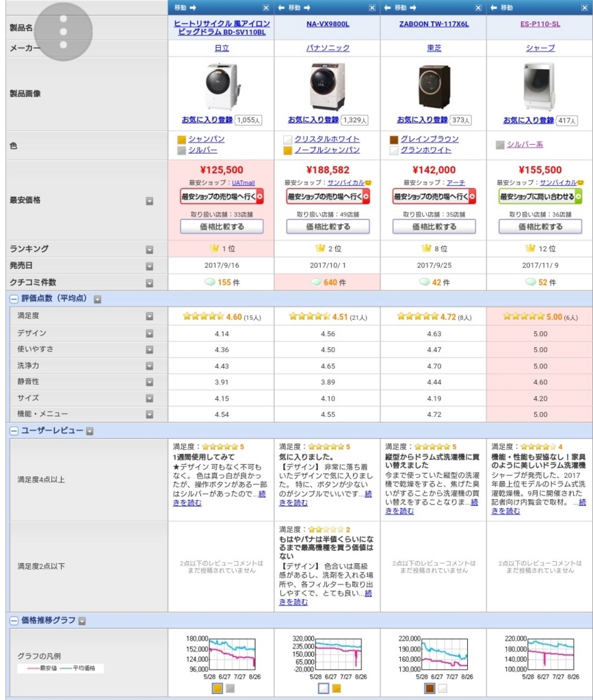Move NA-VX9800L column right arrow

coord(307,8)
